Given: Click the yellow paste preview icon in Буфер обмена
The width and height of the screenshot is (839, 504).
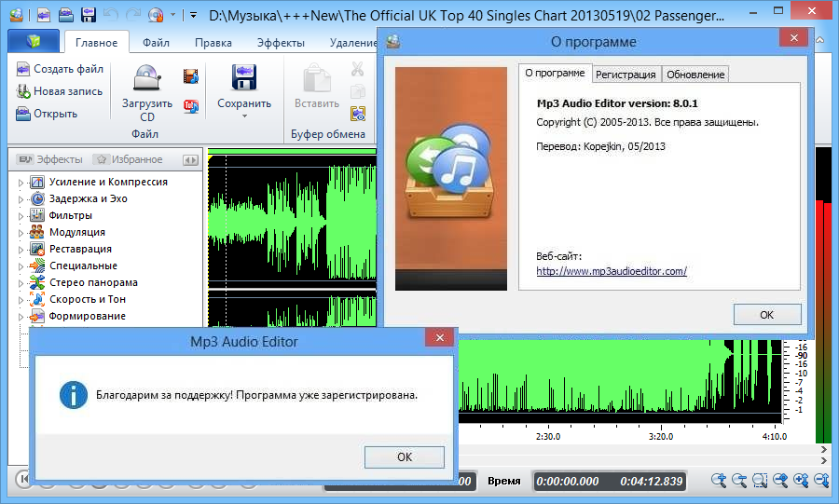Looking at the screenshot, I should tap(357, 114).
